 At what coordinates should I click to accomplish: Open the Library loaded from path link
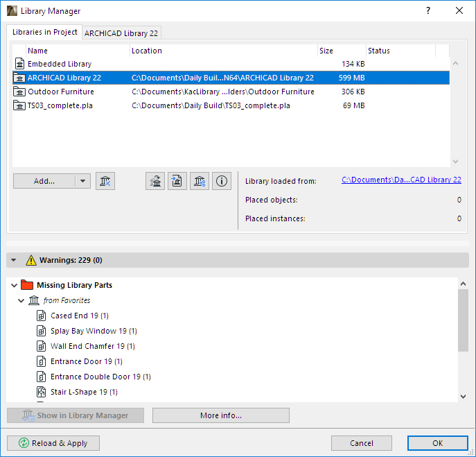tap(401, 180)
